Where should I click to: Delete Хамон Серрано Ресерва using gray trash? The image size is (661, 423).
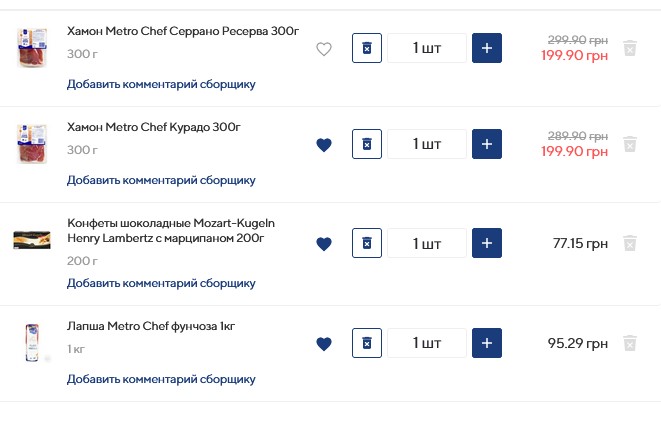tap(630, 48)
